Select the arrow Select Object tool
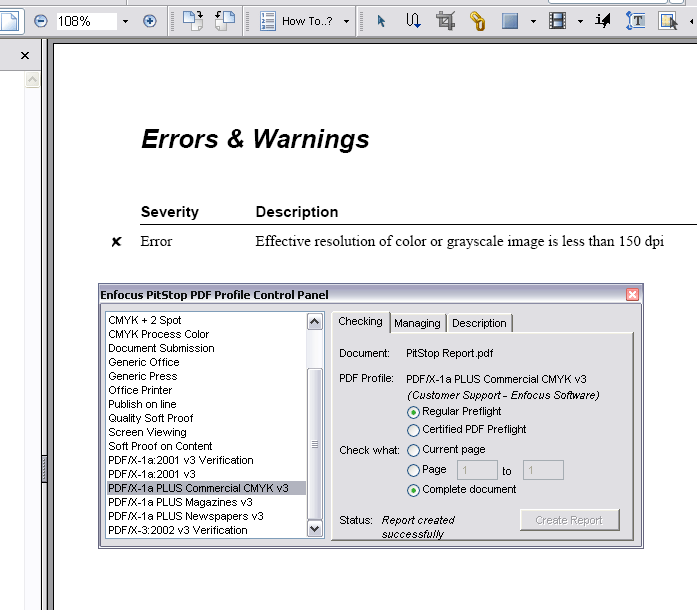The height and width of the screenshot is (610, 697). click(381, 21)
